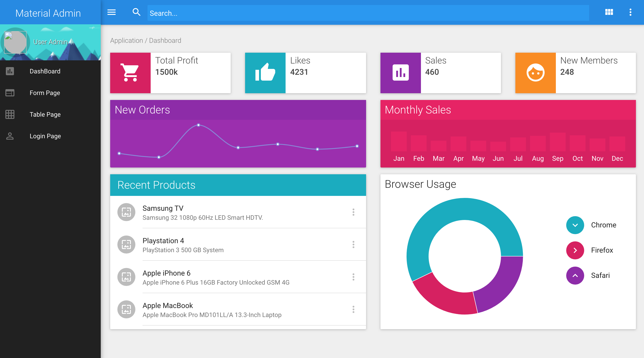
Task: Click the Safari chevron-up circle
Action: pos(575,275)
